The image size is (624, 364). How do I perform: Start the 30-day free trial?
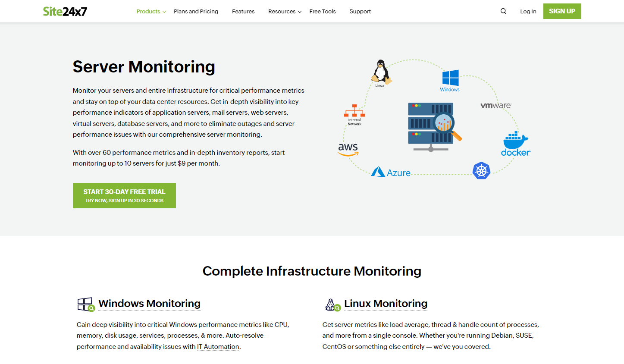pyautogui.click(x=124, y=196)
